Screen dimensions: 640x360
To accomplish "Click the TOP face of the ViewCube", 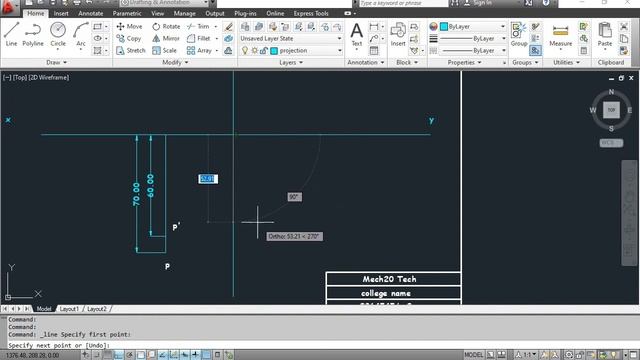I will (x=611, y=110).
